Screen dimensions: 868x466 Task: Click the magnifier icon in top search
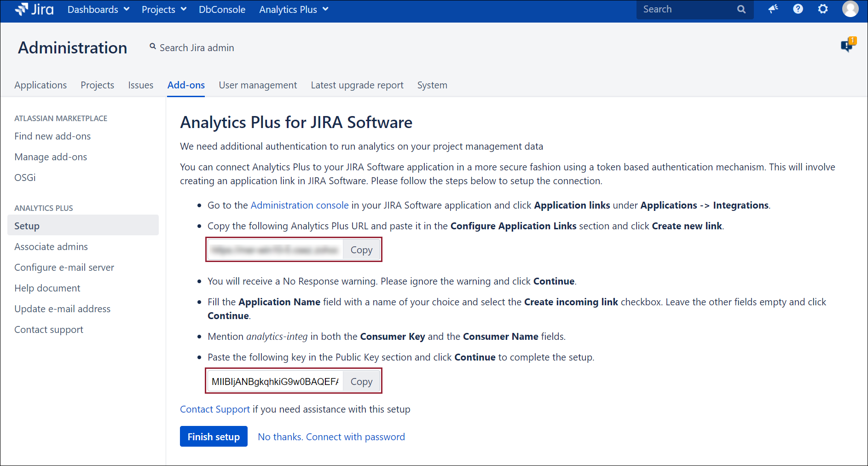(x=741, y=9)
